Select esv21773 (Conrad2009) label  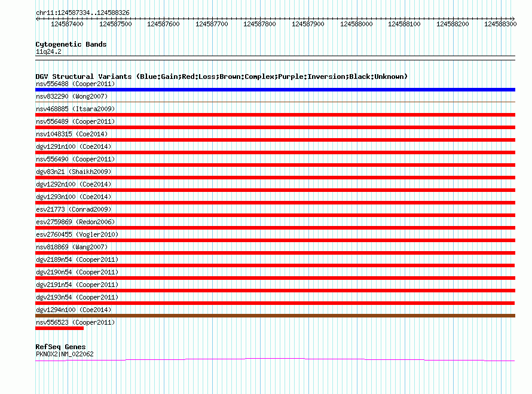[74, 209]
